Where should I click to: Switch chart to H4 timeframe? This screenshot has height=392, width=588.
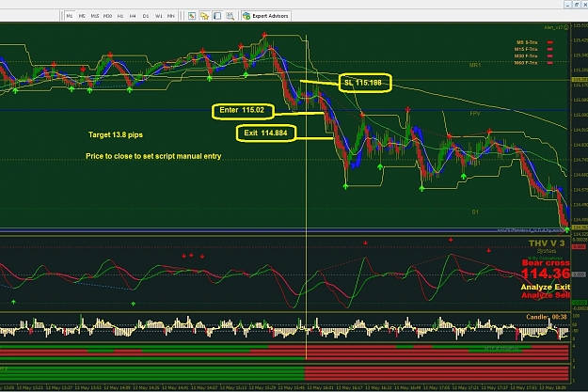click(x=133, y=16)
